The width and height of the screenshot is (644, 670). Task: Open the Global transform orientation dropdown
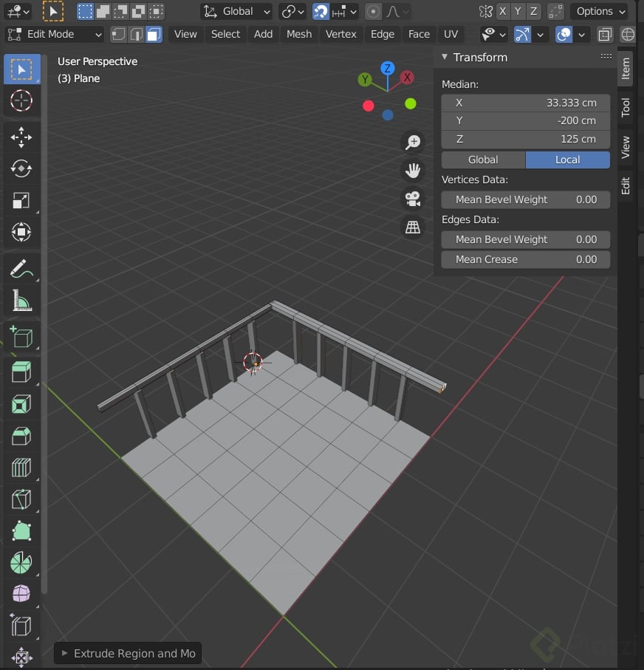coord(236,11)
